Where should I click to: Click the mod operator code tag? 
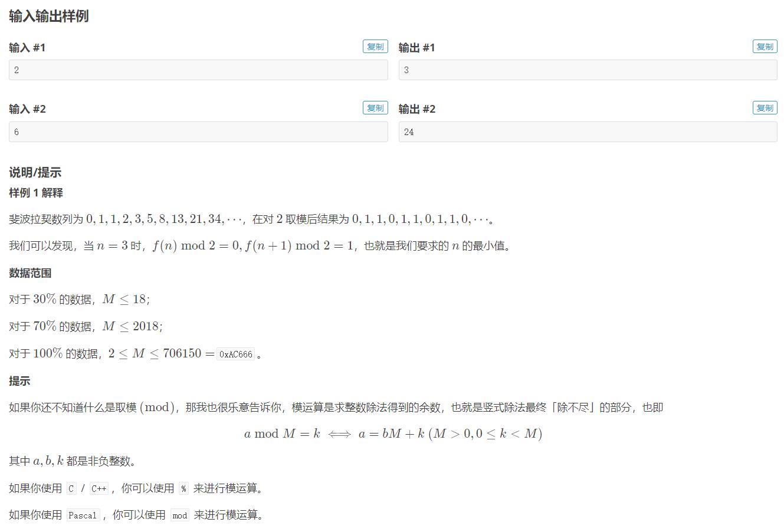pos(180,515)
